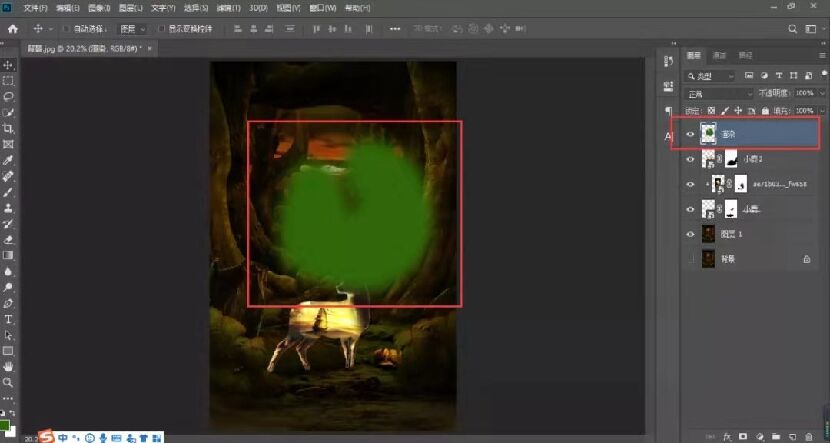Toggle the layer filter on/off switch
Viewport: 830px width, 443px height.
click(x=822, y=75)
